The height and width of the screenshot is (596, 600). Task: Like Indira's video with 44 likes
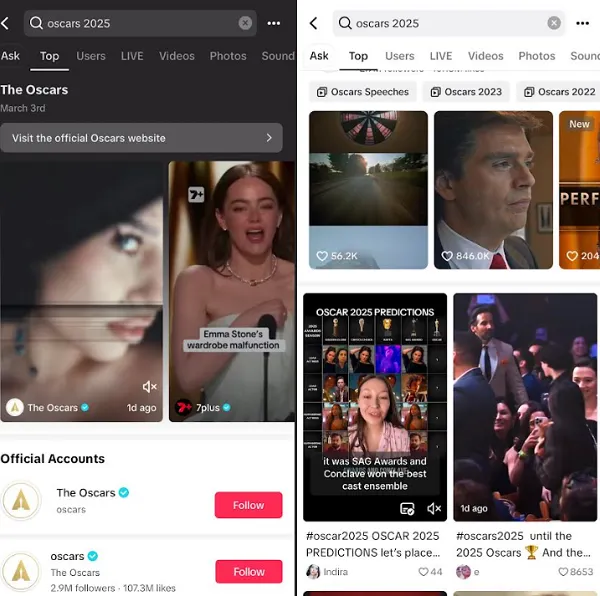423,572
